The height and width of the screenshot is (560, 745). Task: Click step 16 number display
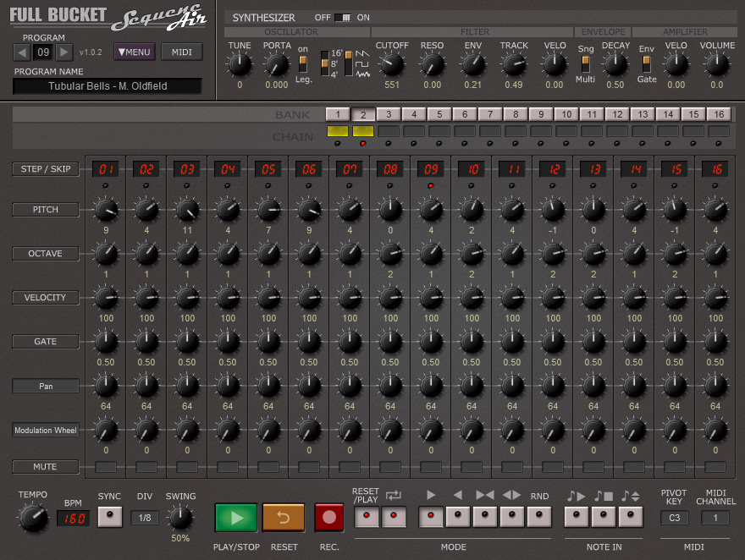[x=715, y=169]
